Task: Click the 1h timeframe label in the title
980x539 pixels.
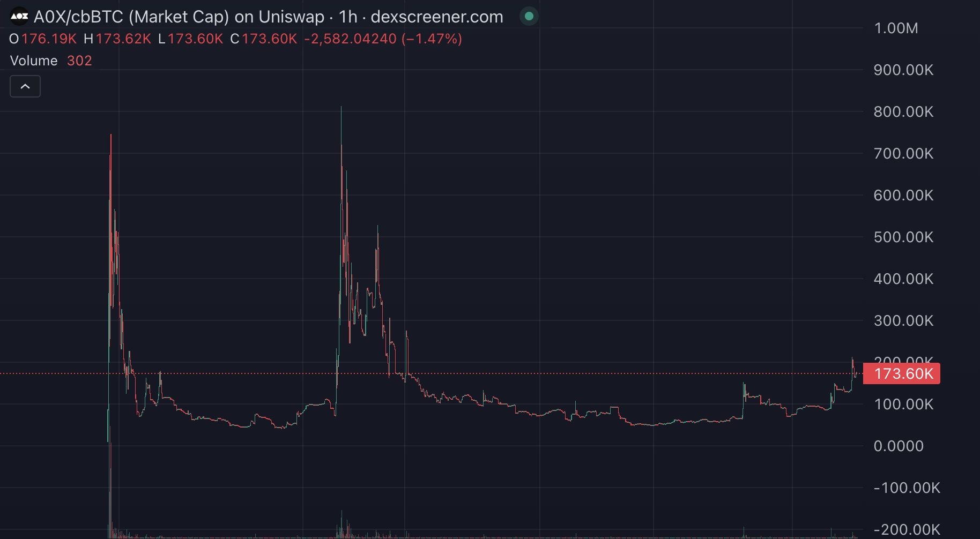Action: point(348,17)
